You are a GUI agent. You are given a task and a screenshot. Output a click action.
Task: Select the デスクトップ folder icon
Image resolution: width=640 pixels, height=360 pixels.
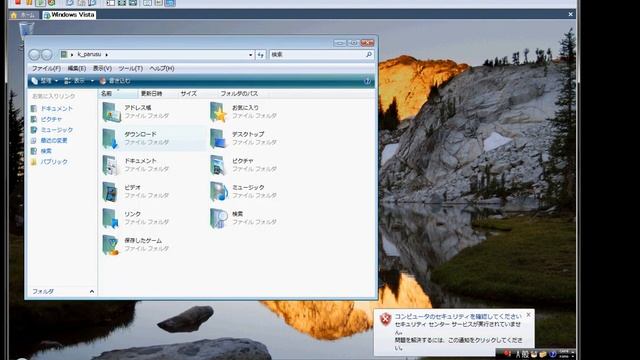219,138
